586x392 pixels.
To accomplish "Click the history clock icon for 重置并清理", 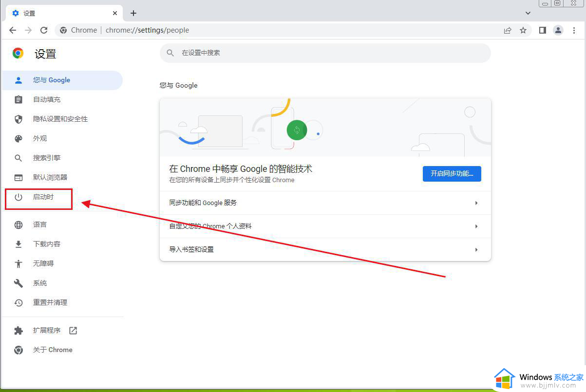I will point(19,303).
